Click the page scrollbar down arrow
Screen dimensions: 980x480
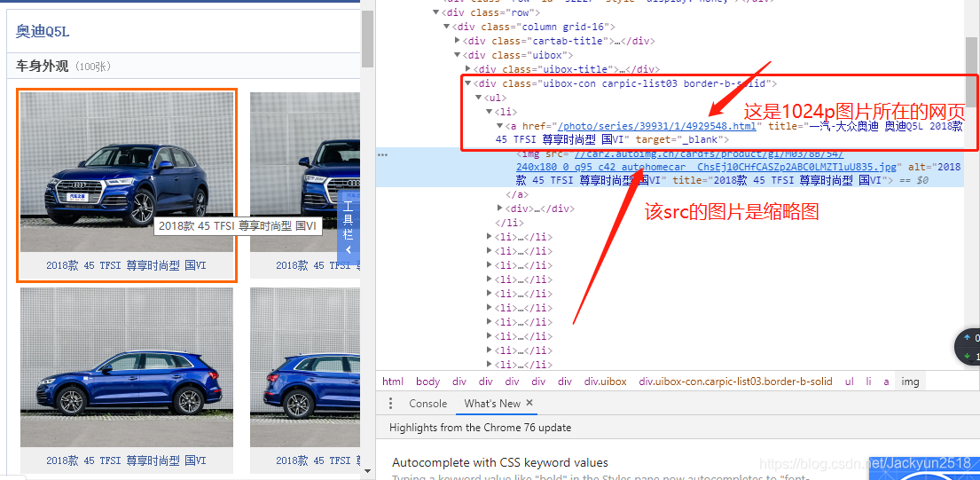click(367, 470)
